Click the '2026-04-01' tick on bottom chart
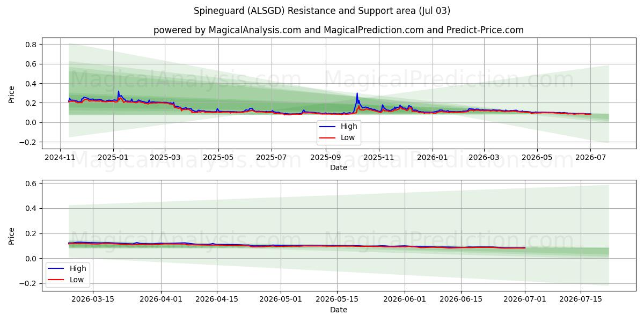The image size is (644, 322). coord(162,300)
